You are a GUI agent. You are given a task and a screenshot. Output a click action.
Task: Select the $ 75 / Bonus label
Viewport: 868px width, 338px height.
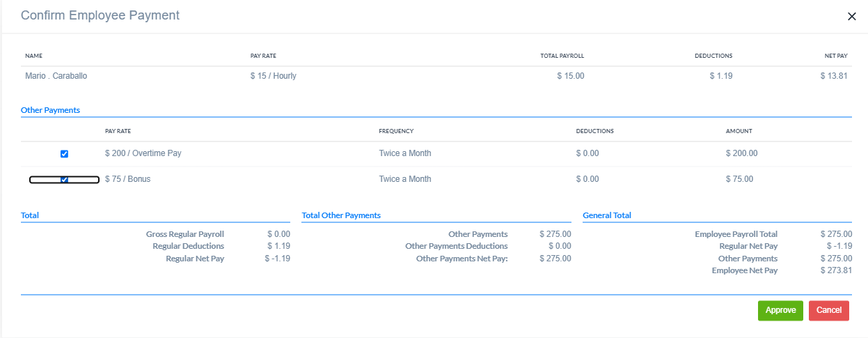tap(127, 179)
